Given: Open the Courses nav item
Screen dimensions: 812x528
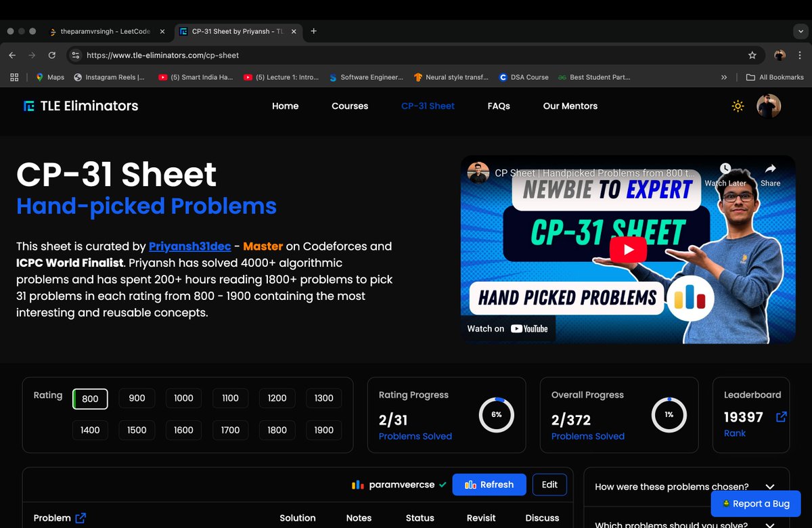Looking at the screenshot, I should pyautogui.click(x=350, y=106).
